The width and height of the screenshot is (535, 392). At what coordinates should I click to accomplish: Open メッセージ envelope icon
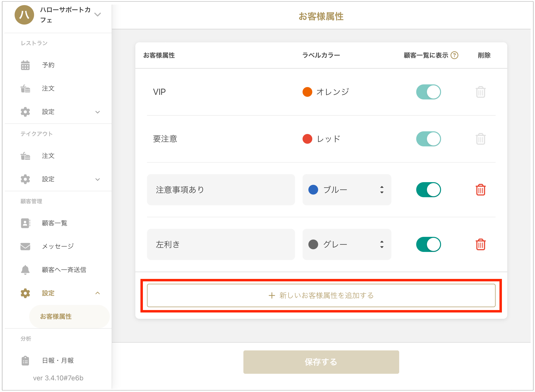point(25,246)
